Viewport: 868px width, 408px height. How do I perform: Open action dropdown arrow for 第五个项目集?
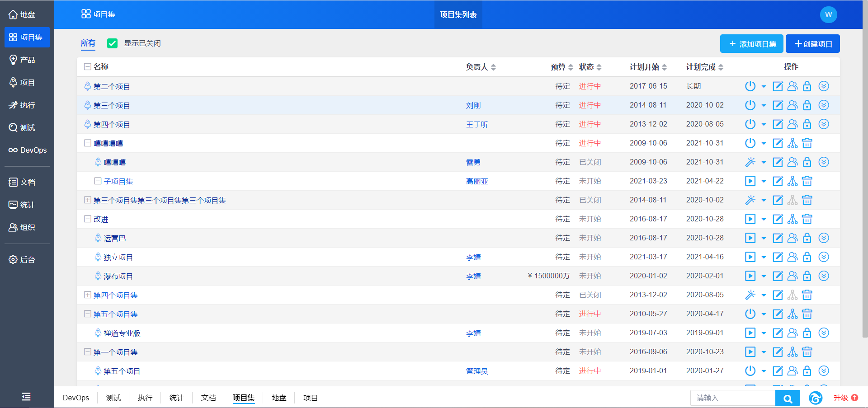click(x=764, y=314)
